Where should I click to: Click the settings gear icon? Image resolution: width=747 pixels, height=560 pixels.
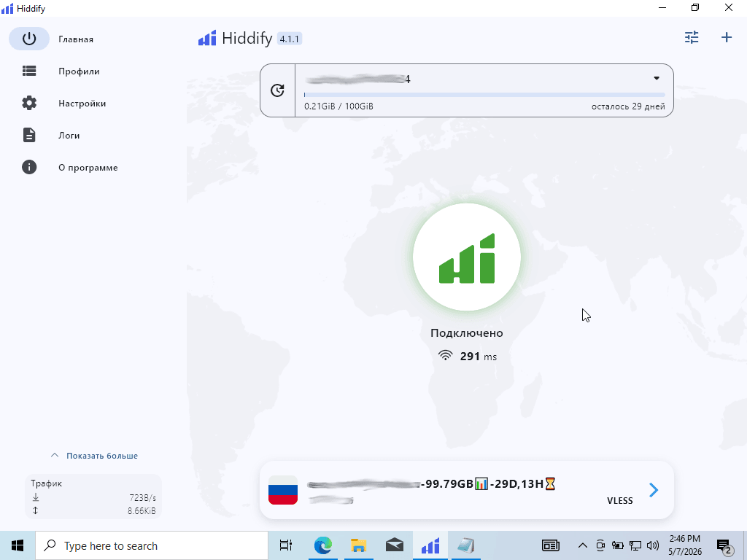(x=29, y=103)
